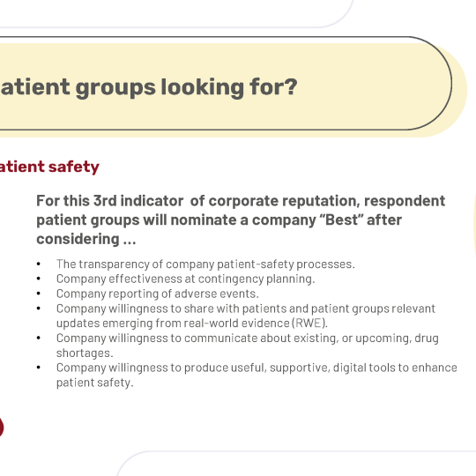476x476 pixels.
Task: Click the dark red circle shape
Action: pyautogui.click(x=1, y=428)
